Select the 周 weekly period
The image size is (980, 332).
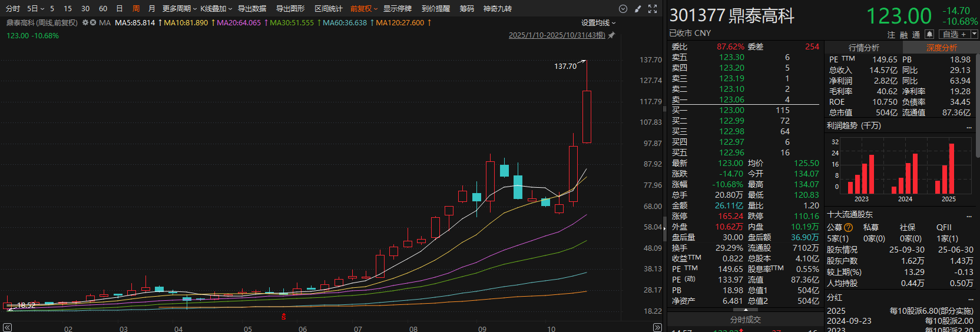tap(136, 9)
